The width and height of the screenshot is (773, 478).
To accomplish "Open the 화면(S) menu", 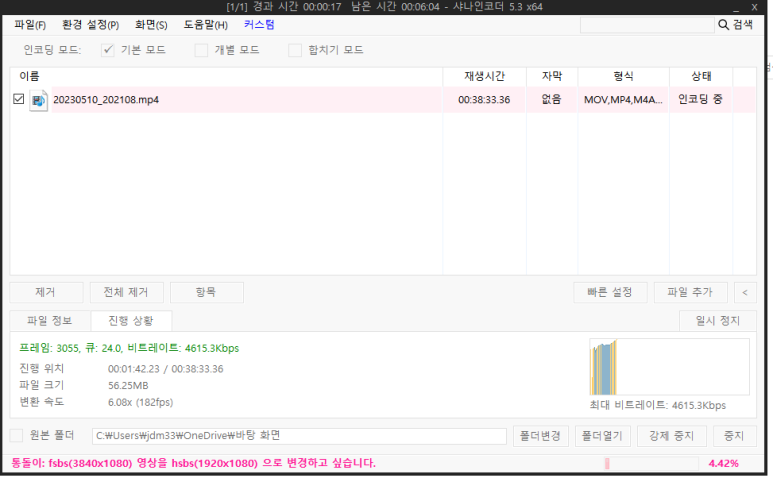I will (x=151, y=25).
